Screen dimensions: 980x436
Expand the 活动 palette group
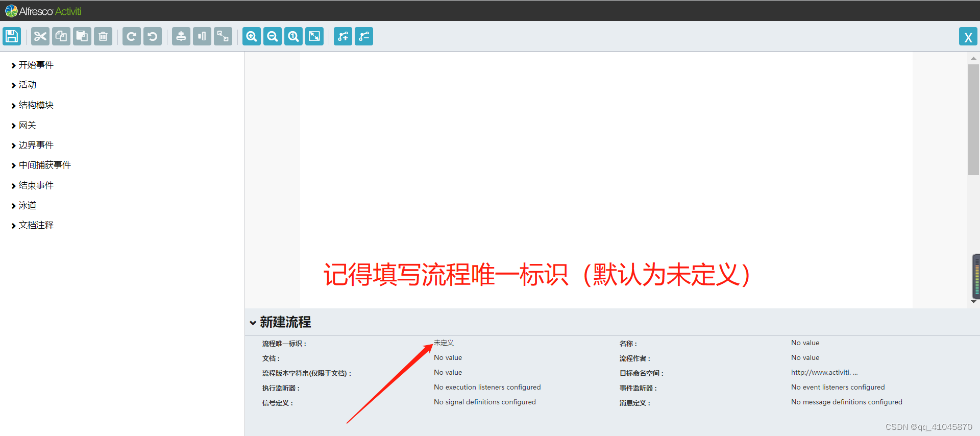coord(23,85)
